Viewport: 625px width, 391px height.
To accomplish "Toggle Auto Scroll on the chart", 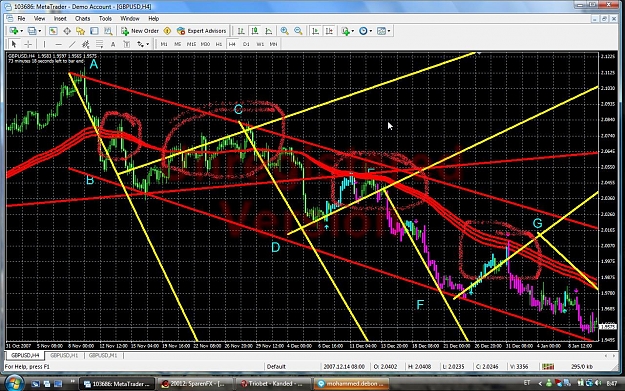I will point(315,31).
